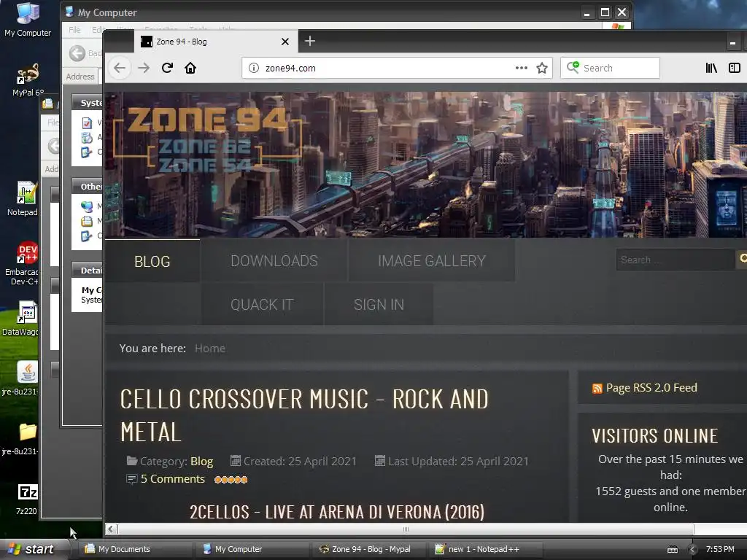Select My Computer desktop icon
The height and width of the screenshot is (560, 747).
click(28, 19)
